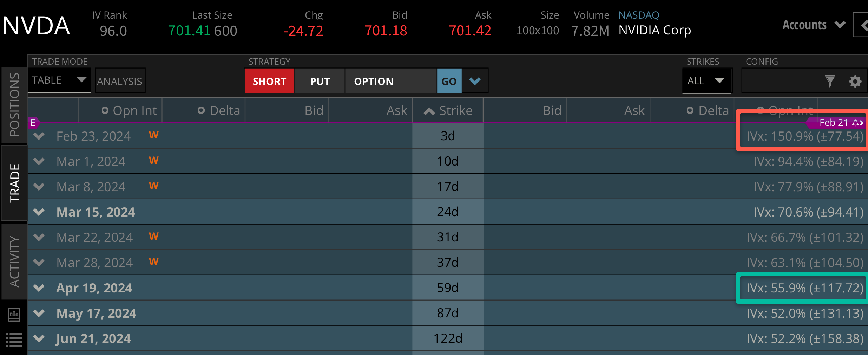Click the list lines icon in left sidebar
The width and height of the screenshot is (868, 355).
point(14,340)
